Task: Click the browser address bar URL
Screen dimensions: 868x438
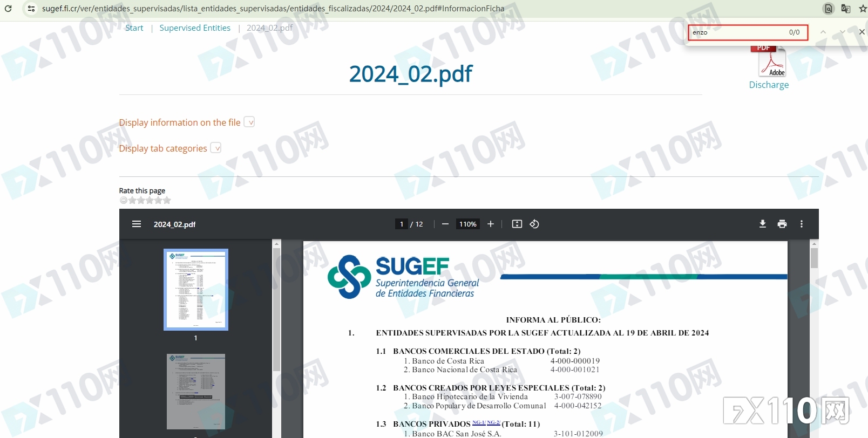Action: pyautogui.click(x=273, y=9)
